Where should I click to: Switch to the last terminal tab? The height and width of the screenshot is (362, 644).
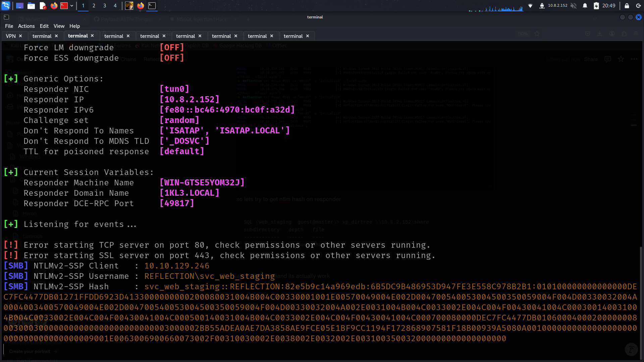tap(293, 36)
